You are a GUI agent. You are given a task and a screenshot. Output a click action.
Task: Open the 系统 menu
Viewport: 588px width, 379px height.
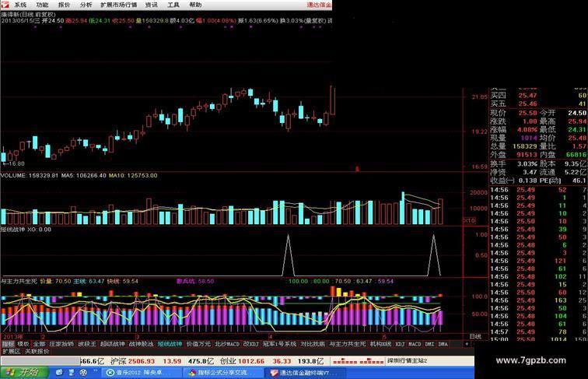coord(20,5)
